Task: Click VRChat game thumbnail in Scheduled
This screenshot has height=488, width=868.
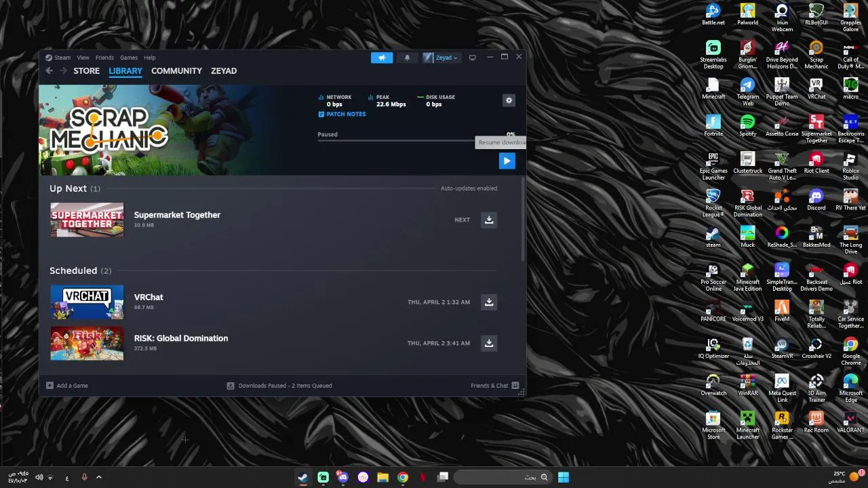Action: [x=87, y=302]
